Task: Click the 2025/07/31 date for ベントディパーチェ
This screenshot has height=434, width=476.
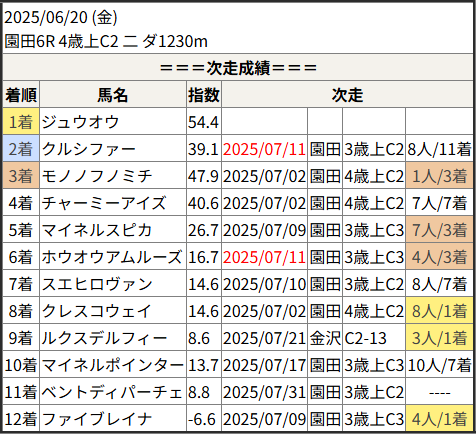Action: pyautogui.click(x=264, y=392)
